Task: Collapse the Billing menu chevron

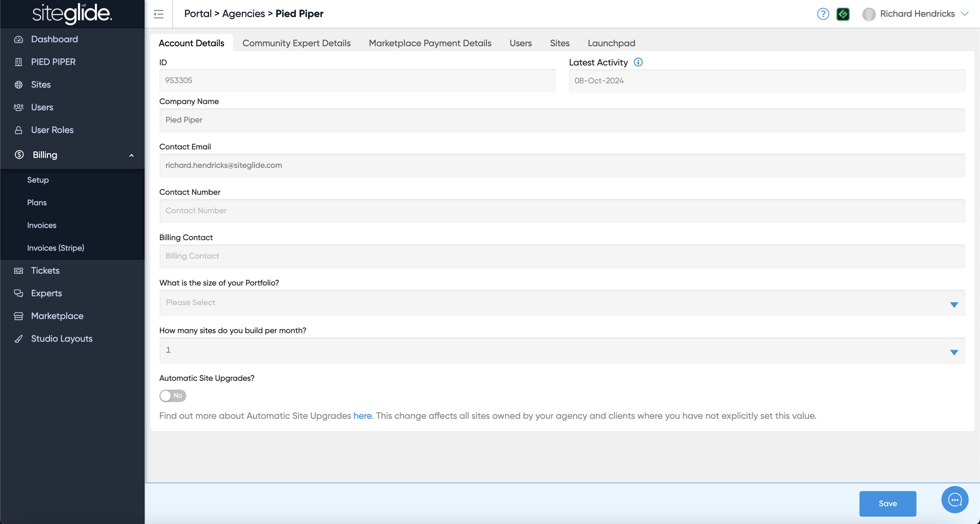Action: point(132,155)
